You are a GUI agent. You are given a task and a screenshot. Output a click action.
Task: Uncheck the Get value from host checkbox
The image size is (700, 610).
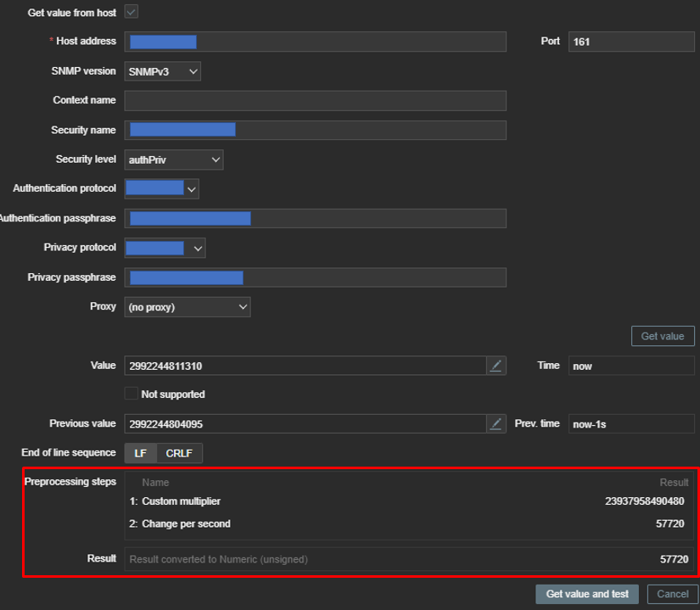click(131, 12)
